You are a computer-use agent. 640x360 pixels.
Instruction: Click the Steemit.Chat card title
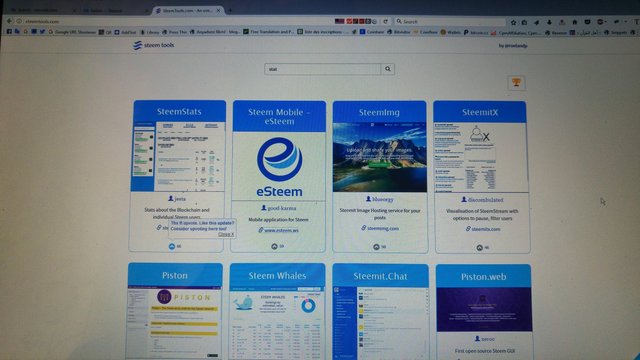(x=380, y=276)
